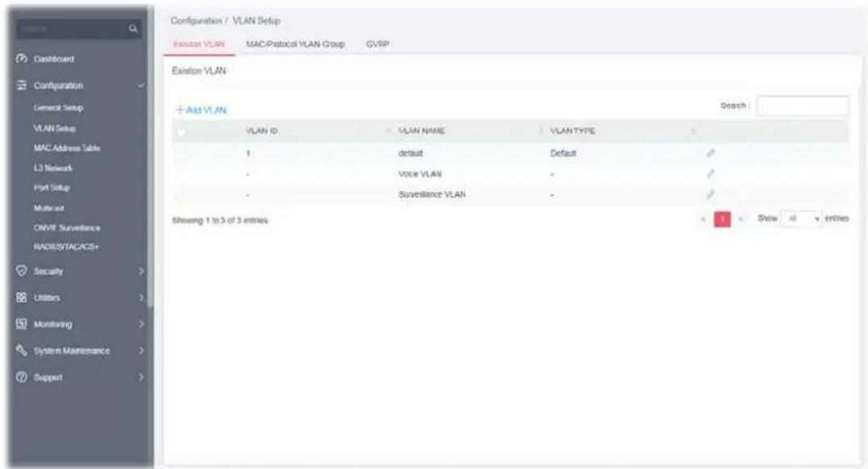Click 'Showing 1 to 3 of 3 entries' text
The width and height of the screenshot is (868, 469).
pyautogui.click(x=220, y=220)
